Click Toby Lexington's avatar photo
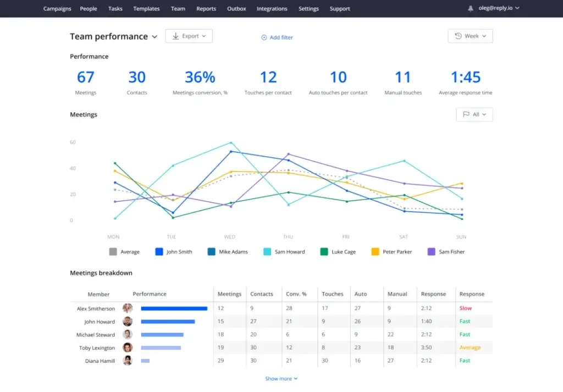This screenshot has width=563, height=392. (x=128, y=347)
